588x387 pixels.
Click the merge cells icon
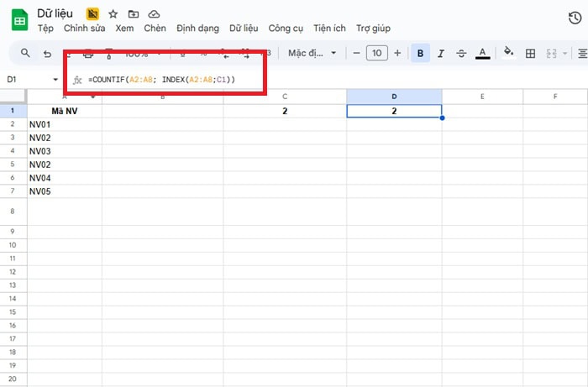coord(551,53)
